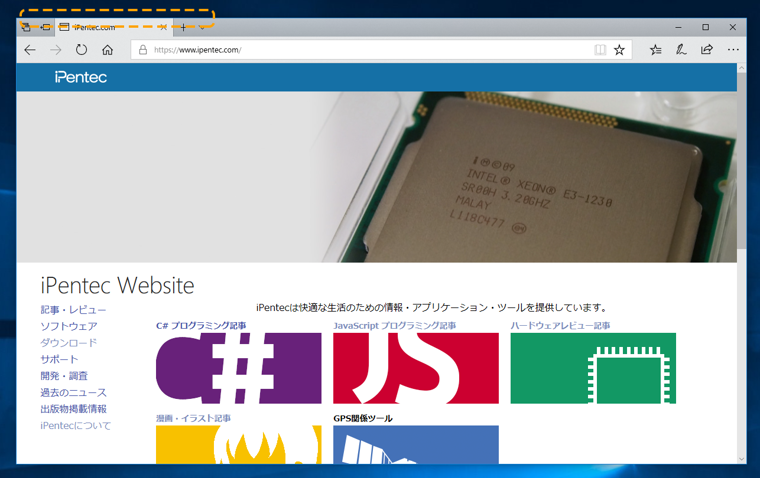Select the iPentec.com tab
This screenshot has height=478, width=760.
(x=114, y=28)
